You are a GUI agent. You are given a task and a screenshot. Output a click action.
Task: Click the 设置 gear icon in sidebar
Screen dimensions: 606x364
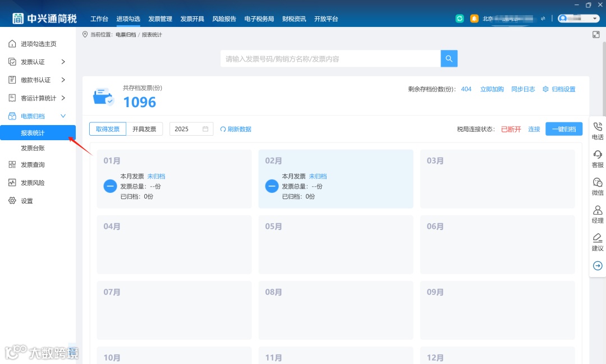point(12,201)
